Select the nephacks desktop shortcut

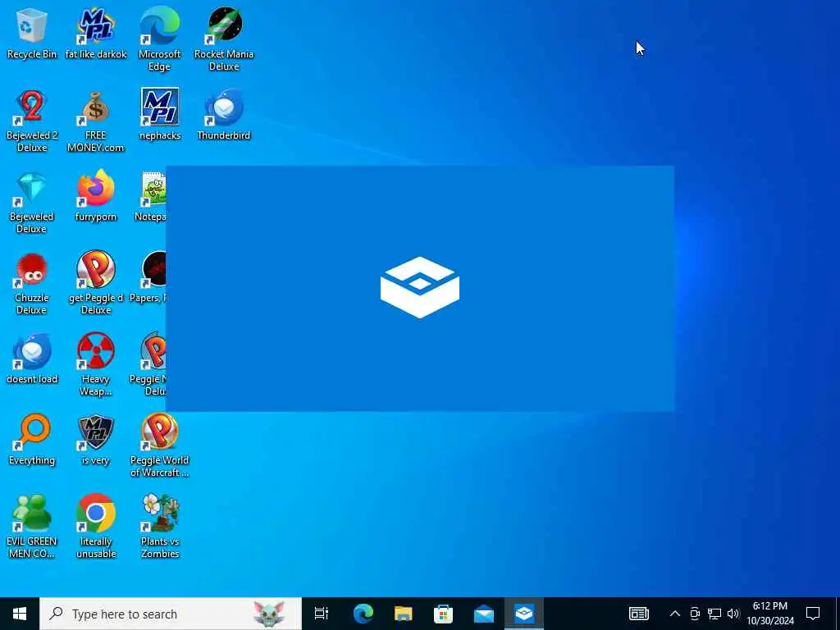160,115
